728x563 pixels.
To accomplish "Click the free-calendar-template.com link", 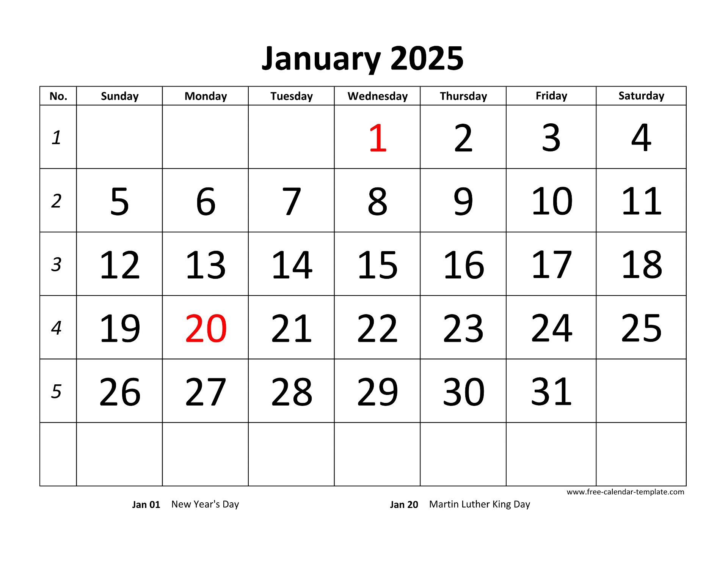I will point(629,495).
